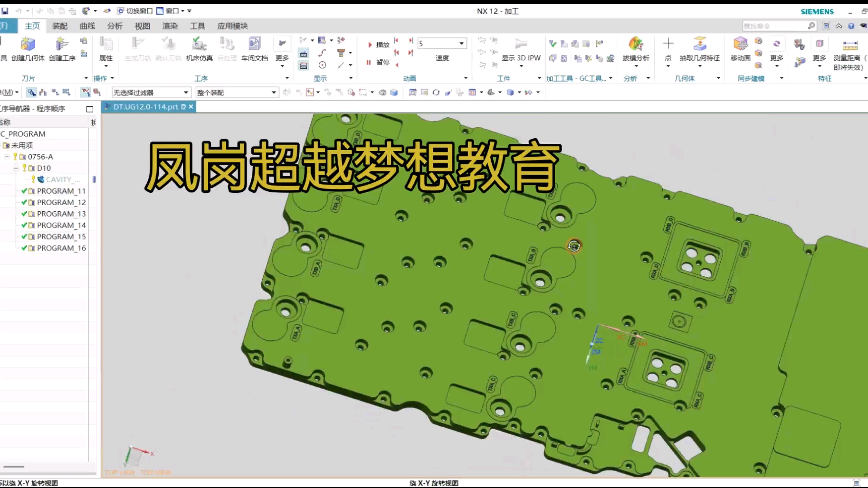Click the fit view icon in the selection bar
This screenshot has width=868, height=488.
coord(412,93)
